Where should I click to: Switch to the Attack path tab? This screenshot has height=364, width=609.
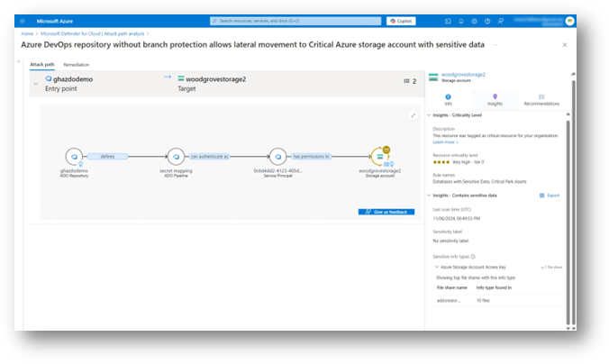[42, 65]
